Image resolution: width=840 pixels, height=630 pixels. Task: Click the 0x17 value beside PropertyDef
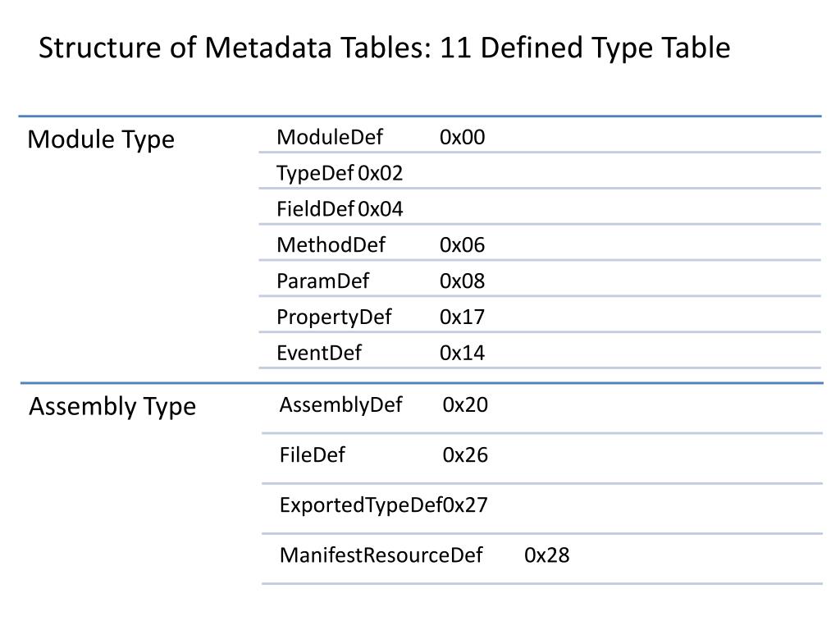[x=462, y=317]
